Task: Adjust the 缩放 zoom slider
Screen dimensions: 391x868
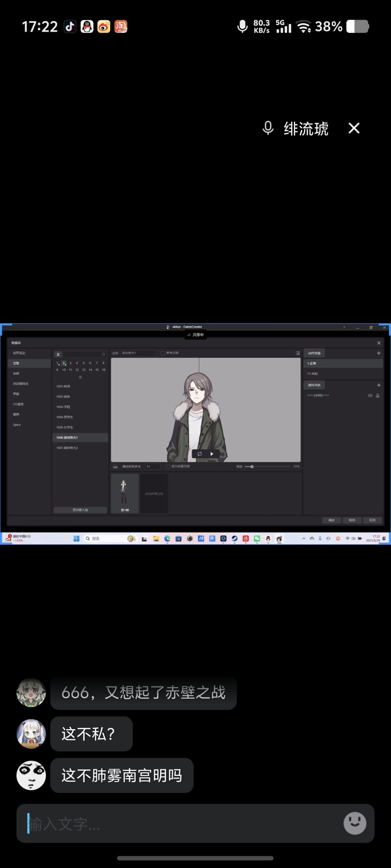Action: 267,467
